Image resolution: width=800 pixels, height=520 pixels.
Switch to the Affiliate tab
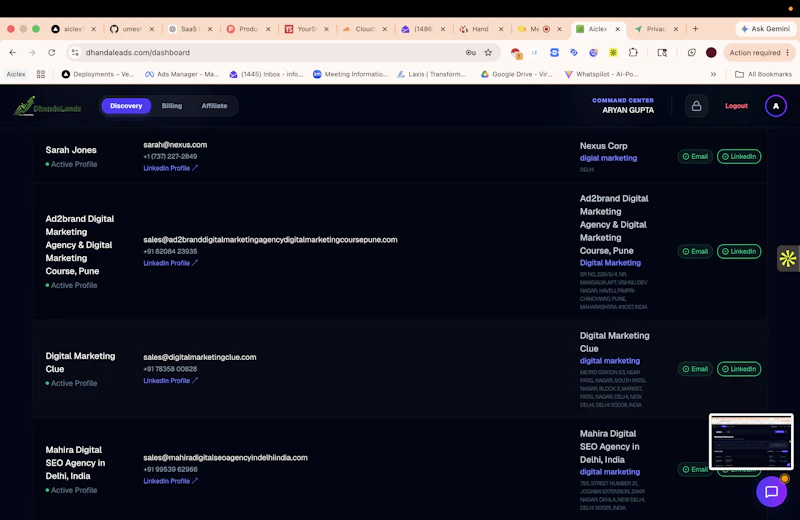tap(214, 106)
